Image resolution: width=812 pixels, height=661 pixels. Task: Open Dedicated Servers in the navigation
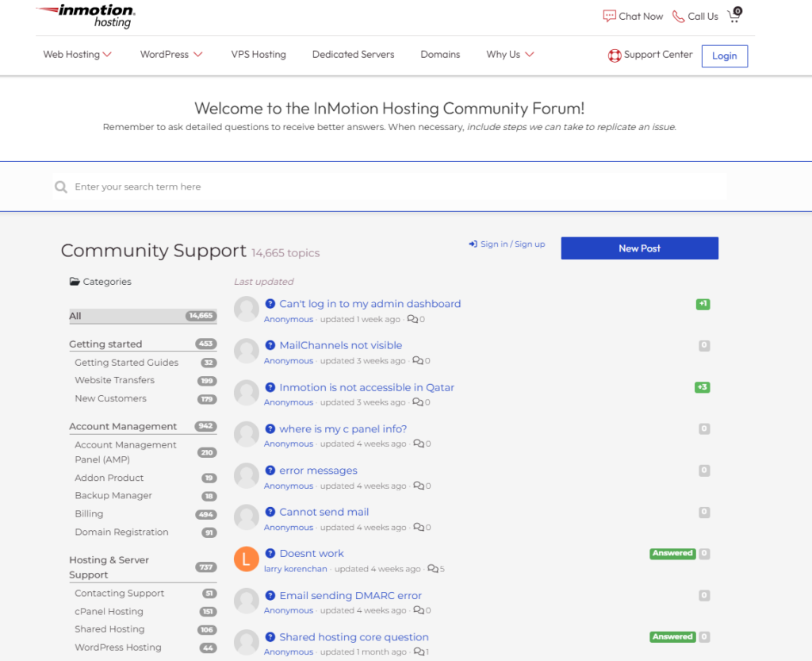tap(353, 55)
